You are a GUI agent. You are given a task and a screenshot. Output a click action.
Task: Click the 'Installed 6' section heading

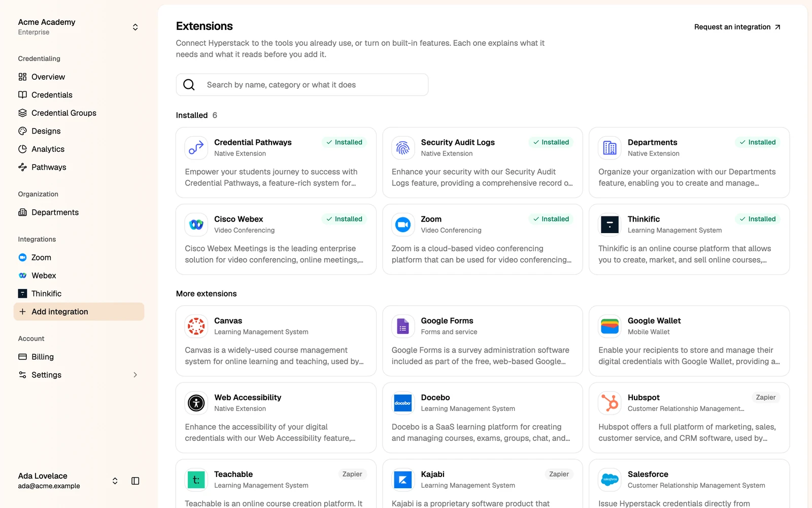[197, 115]
